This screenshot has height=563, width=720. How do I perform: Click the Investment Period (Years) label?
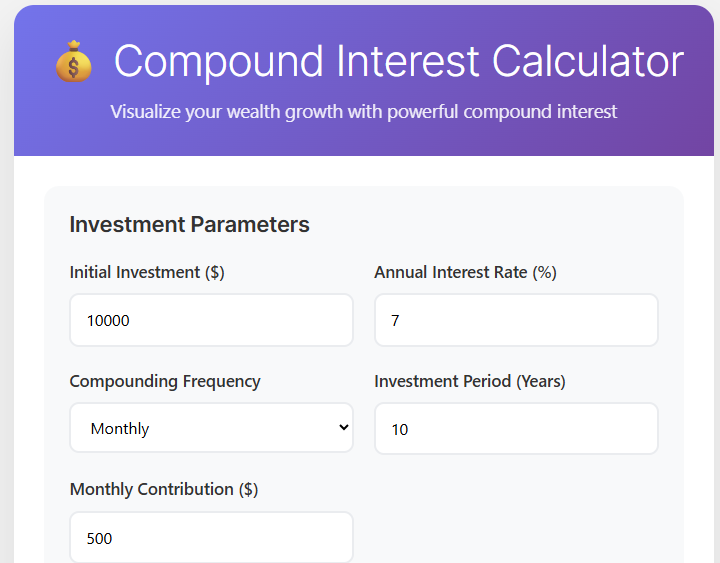point(470,382)
